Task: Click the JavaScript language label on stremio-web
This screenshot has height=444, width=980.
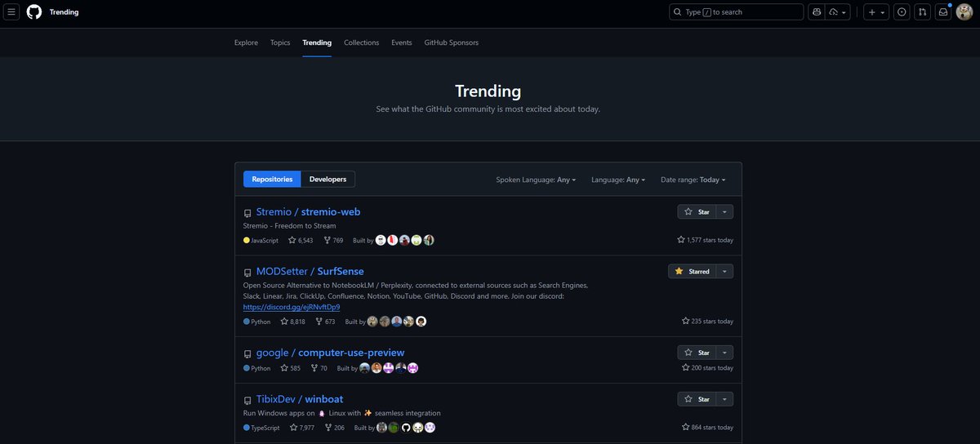Action: [261, 241]
